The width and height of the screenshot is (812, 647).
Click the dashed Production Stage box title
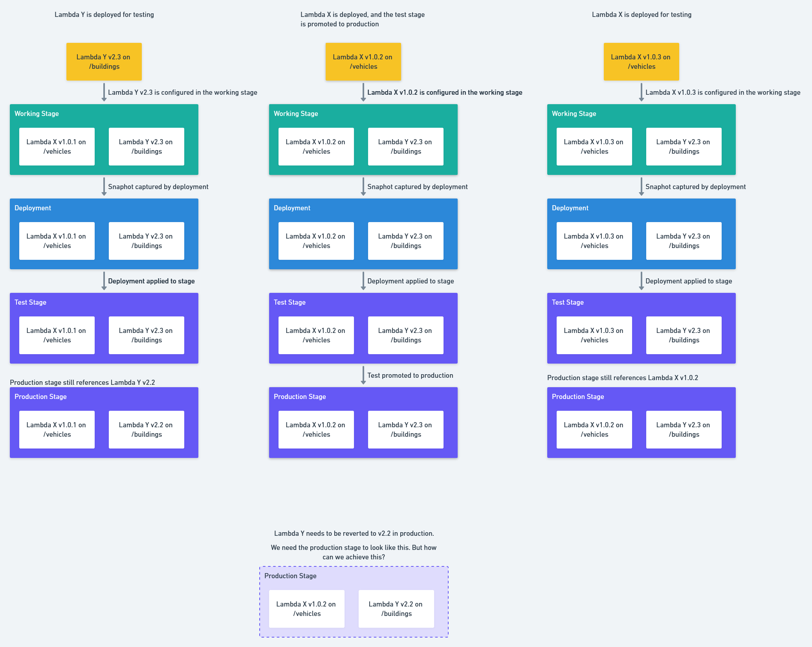pos(290,576)
